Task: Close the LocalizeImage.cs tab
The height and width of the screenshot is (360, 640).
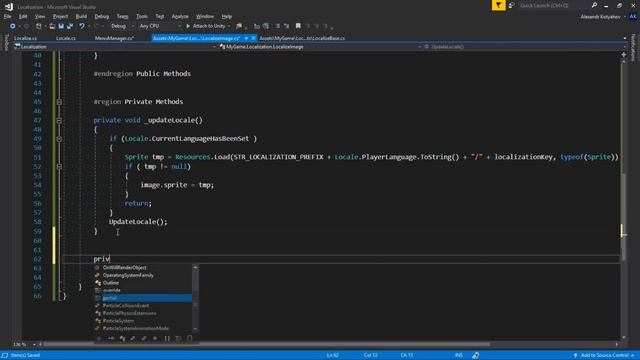Action: [x=253, y=38]
